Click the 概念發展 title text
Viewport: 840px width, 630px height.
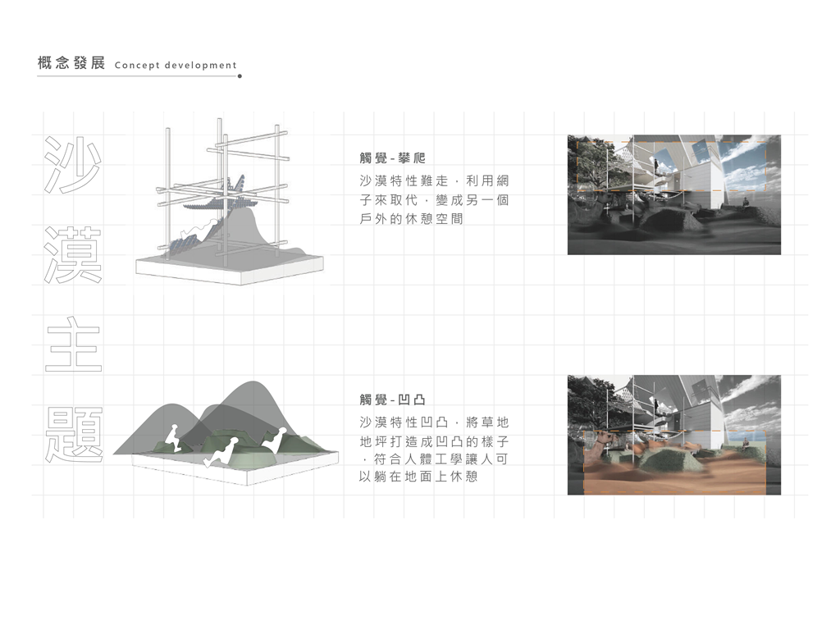pyautogui.click(x=71, y=64)
